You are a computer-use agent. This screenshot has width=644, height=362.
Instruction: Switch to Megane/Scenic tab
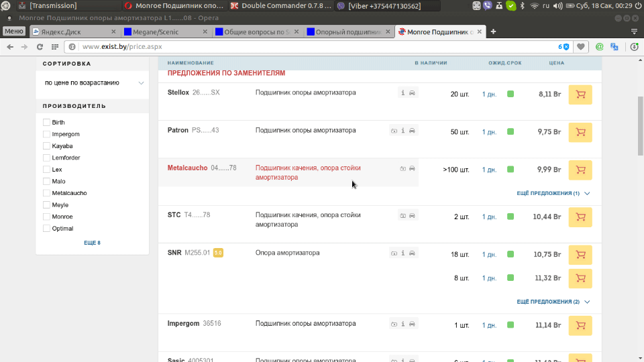tap(166, 32)
